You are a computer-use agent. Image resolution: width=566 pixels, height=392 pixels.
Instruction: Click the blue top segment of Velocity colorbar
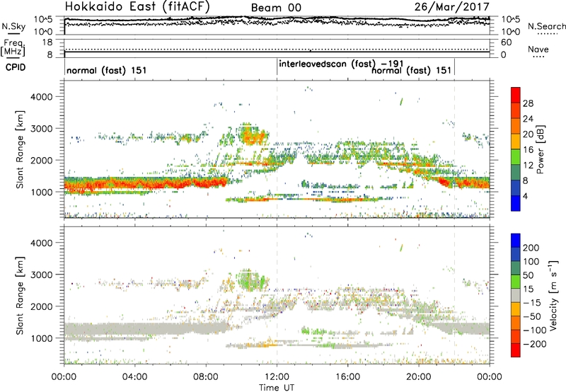pyautogui.click(x=516, y=241)
